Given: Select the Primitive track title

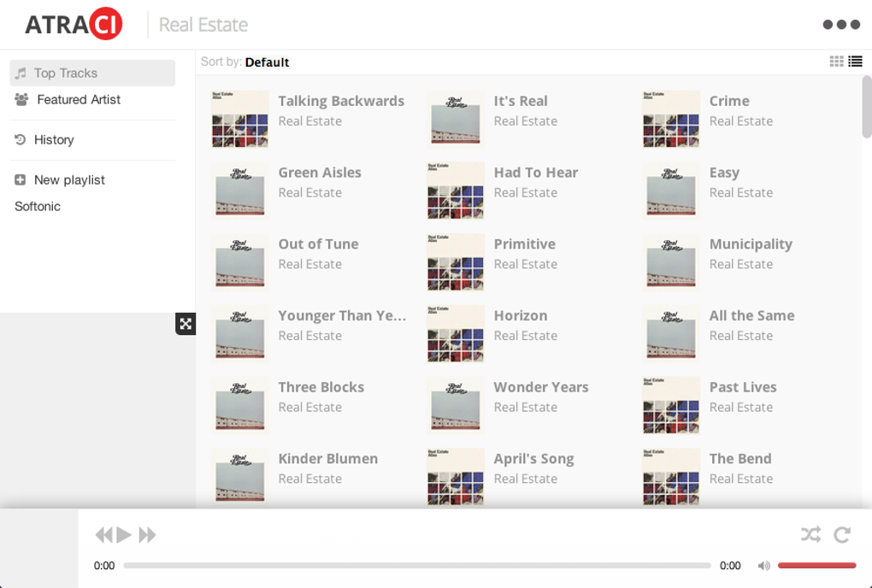Looking at the screenshot, I should coord(524,244).
